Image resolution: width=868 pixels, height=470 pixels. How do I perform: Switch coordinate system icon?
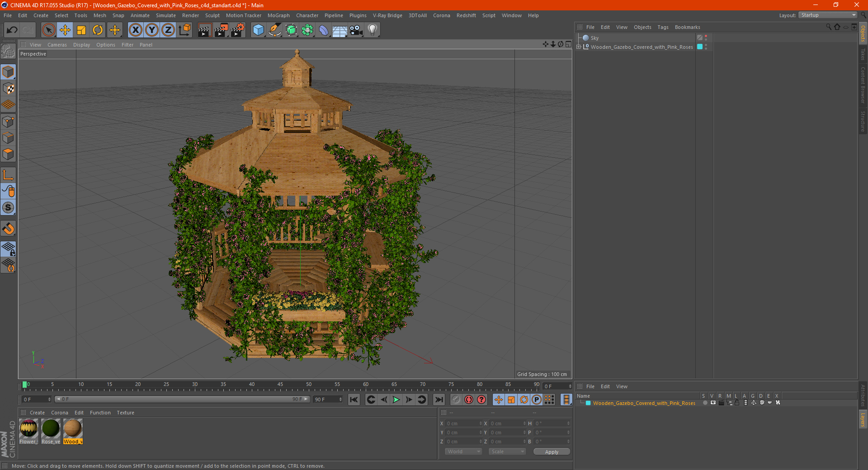coord(185,30)
